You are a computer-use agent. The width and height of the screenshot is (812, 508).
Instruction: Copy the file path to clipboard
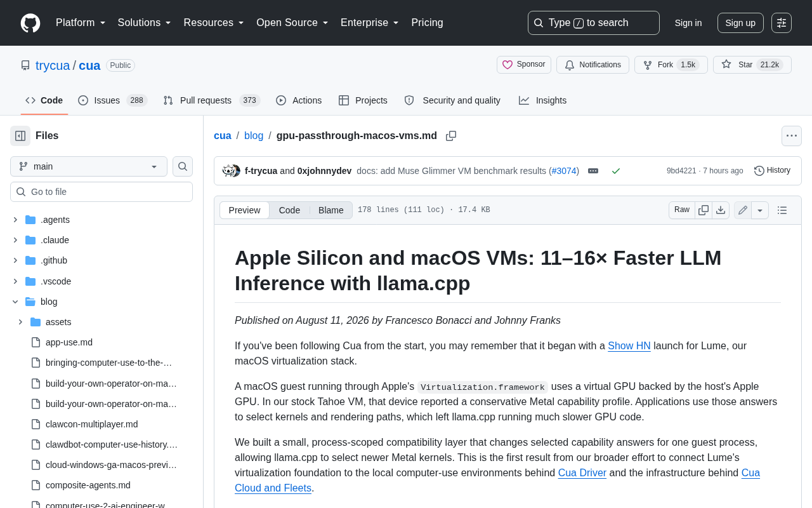451,136
